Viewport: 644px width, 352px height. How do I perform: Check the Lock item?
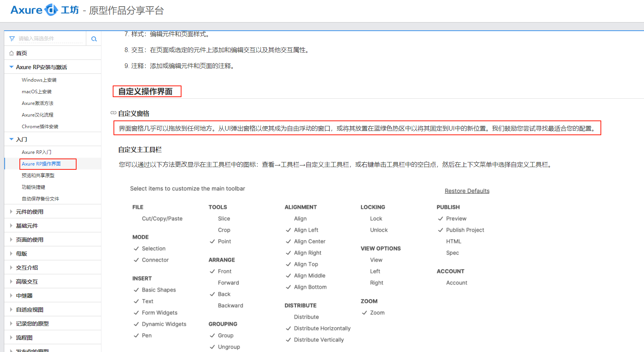pos(376,219)
